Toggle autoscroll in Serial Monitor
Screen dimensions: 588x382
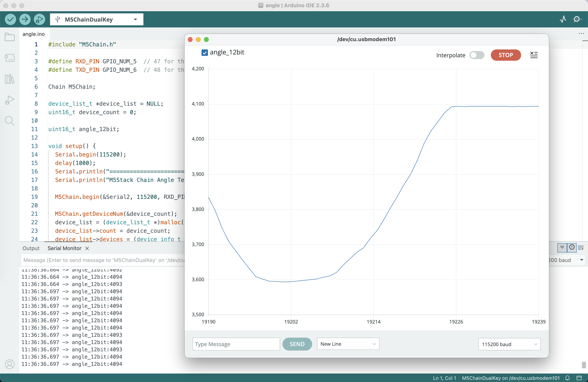[562, 247]
